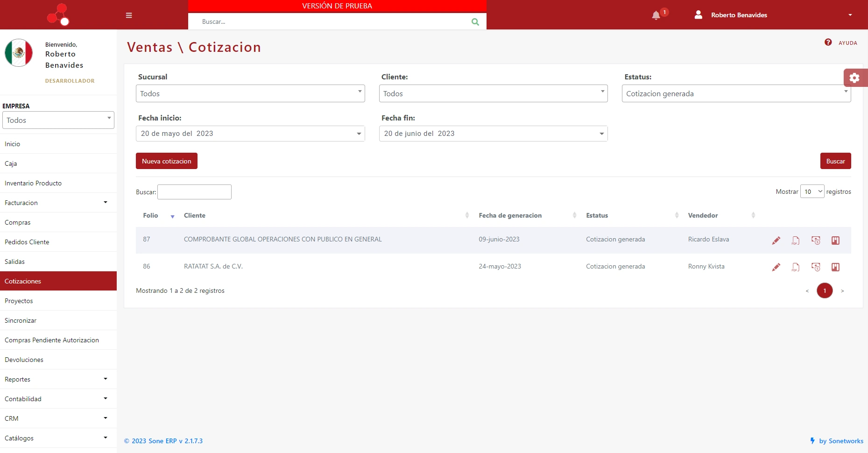Open the notifications bell

tap(656, 15)
